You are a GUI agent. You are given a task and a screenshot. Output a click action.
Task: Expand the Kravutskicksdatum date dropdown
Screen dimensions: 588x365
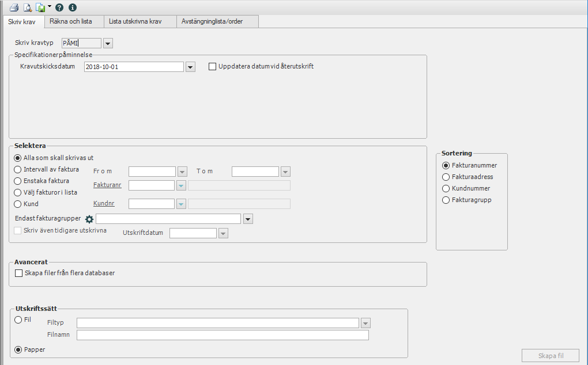[x=191, y=67]
